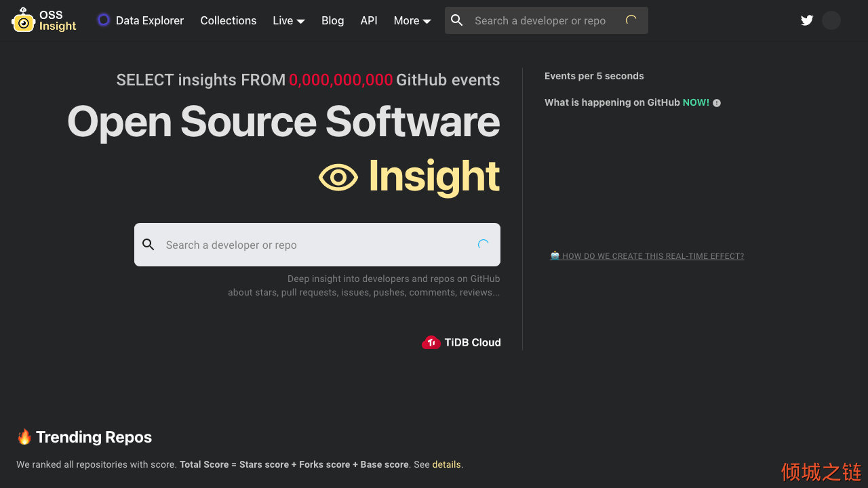Click 'What is happening on GitHub NOW!' text
This screenshot has height=488, width=868.
[627, 102]
